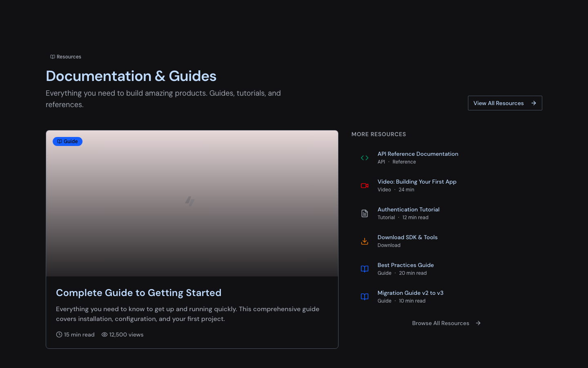Click the document icon beside Authentication Tutorial
The width and height of the screenshot is (588, 368).
click(365, 213)
